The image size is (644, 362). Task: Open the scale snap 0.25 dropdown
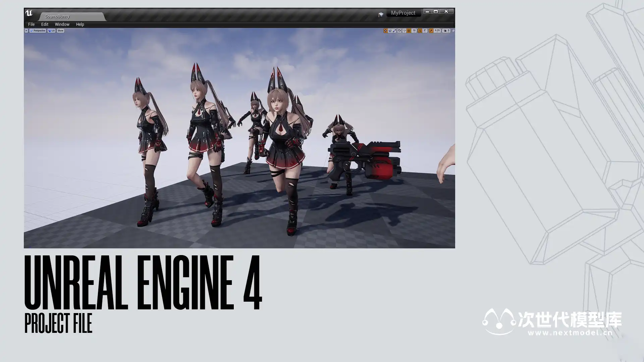pyautogui.click(x=437, y=31)
